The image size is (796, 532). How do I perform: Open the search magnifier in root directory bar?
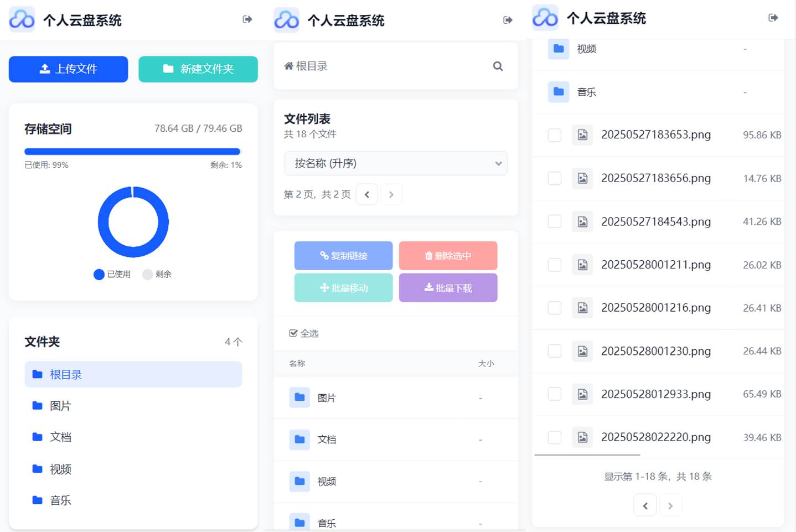coord(498,66)
